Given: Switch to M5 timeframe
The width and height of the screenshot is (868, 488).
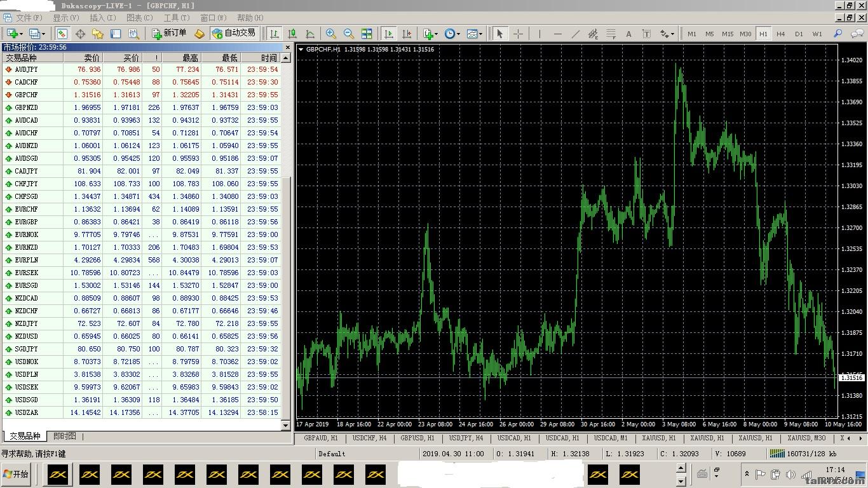Looking at the screenshot, I should pyautogui.click(x=709, y=34).
